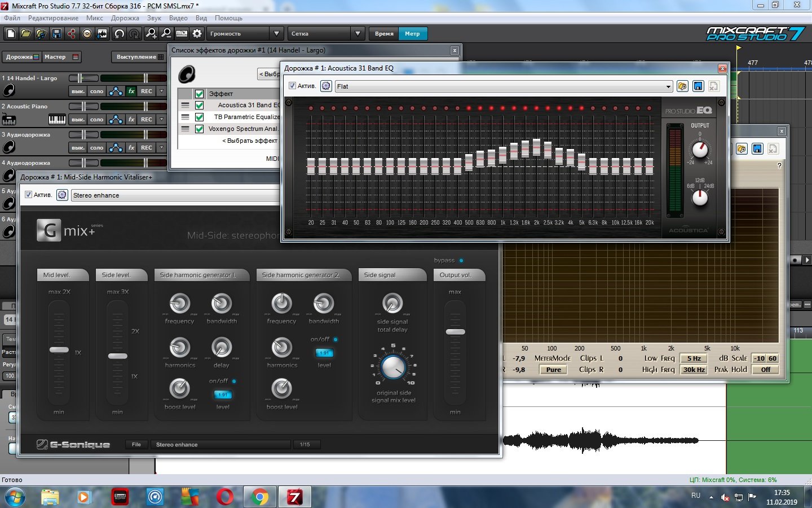Click the question mark help in spectrum analyzer
The height and width of the screenshot is (508, 812).
779,165
